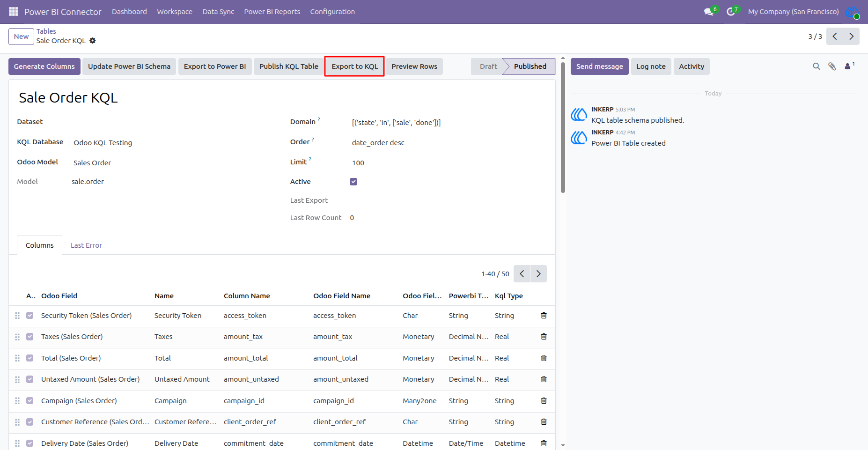The width and height of the screenshot is (868, 450).
Task: Set status to Draft in statusbar
Action: (488, 66)
